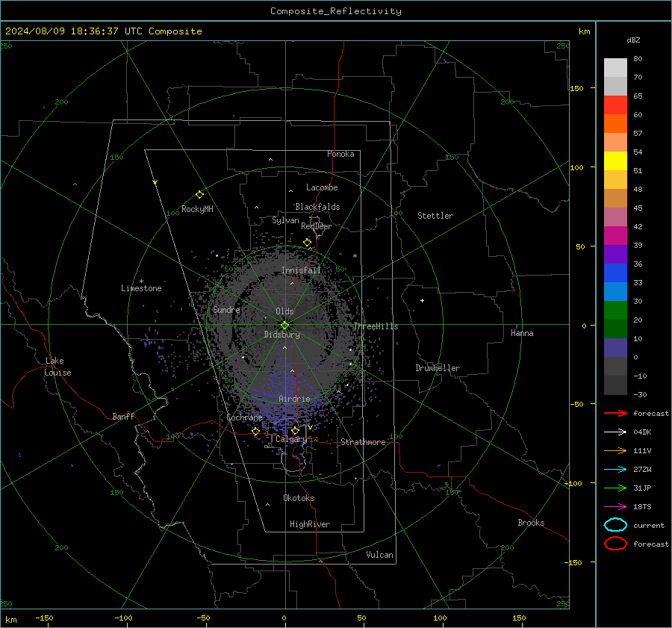Click the Drumheller label
This screenshot has height=628, width=672.
[x=438, y=368]
